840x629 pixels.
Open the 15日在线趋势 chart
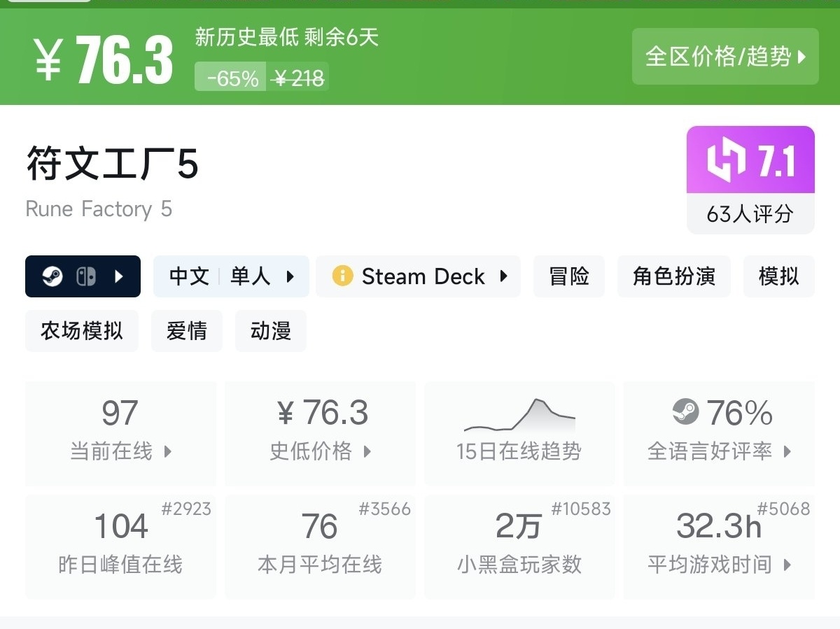[519, 434]
